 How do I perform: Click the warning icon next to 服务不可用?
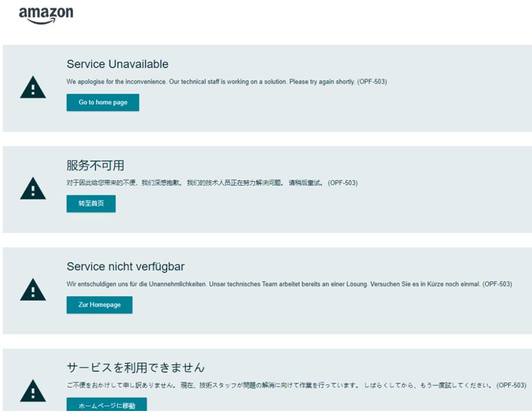click(33, 189)
